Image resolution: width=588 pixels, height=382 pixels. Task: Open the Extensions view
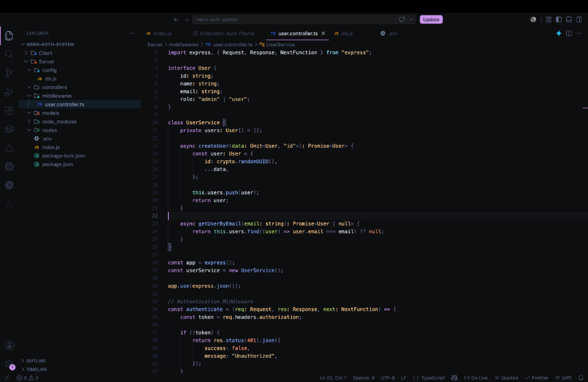[9, 111]
